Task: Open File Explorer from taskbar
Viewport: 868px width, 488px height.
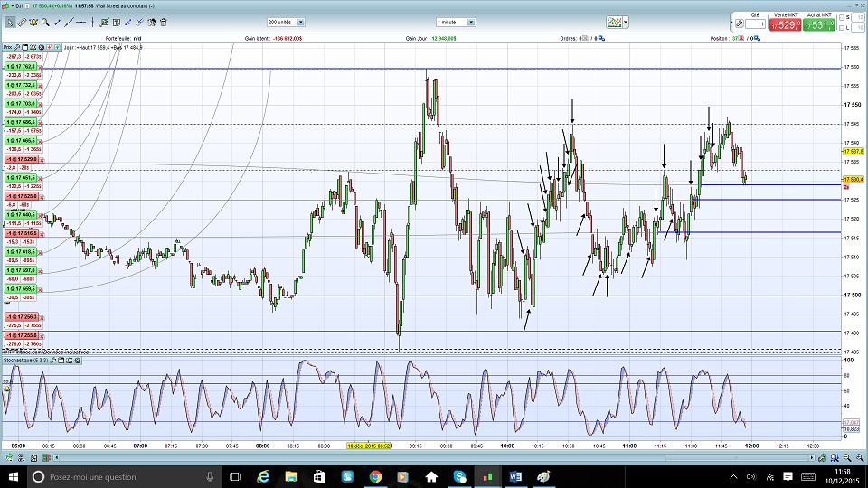Action: (291, 476)
